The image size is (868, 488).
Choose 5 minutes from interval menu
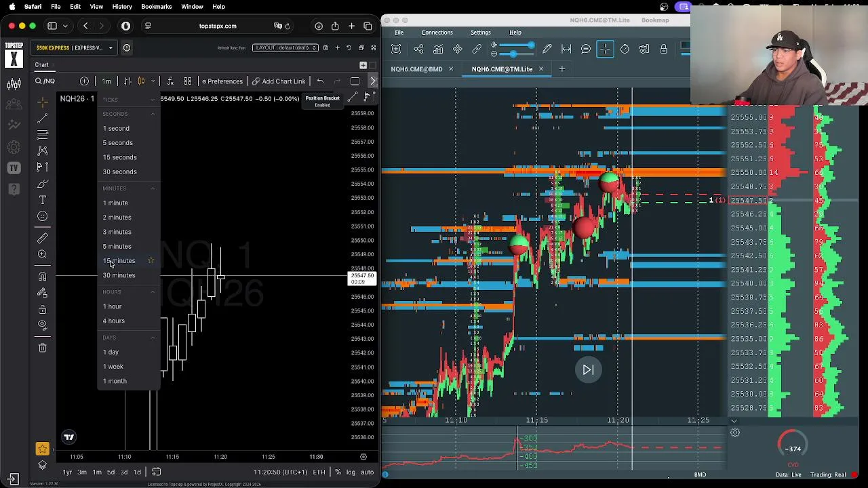click(x=129, y=246)
